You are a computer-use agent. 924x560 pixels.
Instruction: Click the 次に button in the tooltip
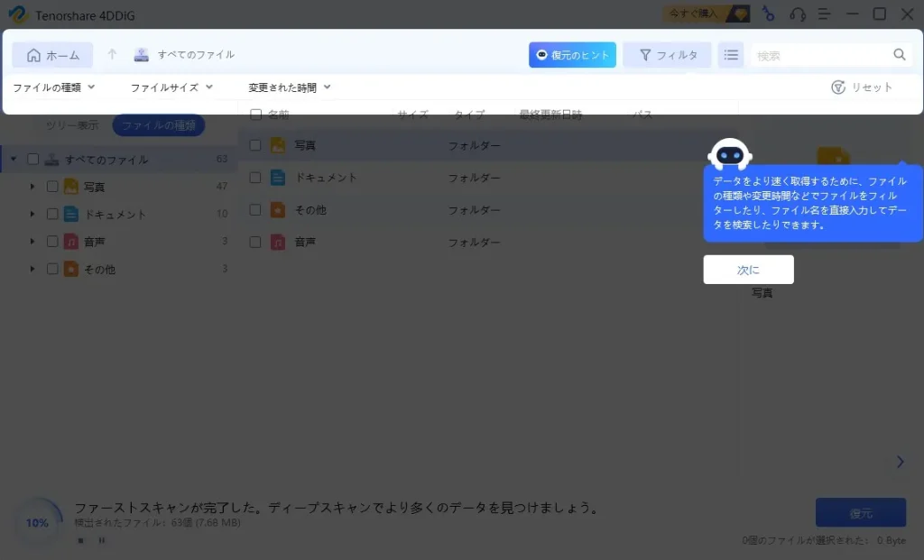748,270
